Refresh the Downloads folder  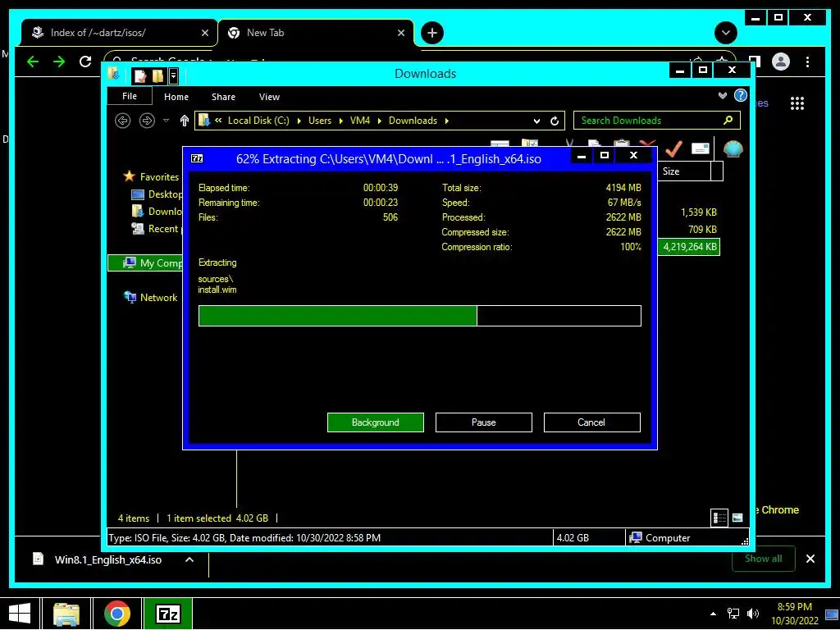point(555,121)
